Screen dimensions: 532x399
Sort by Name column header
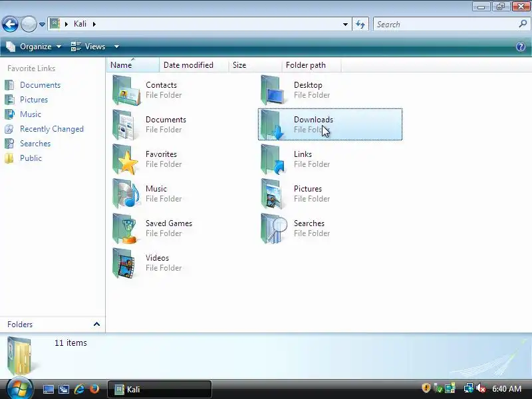coord(132,65)
